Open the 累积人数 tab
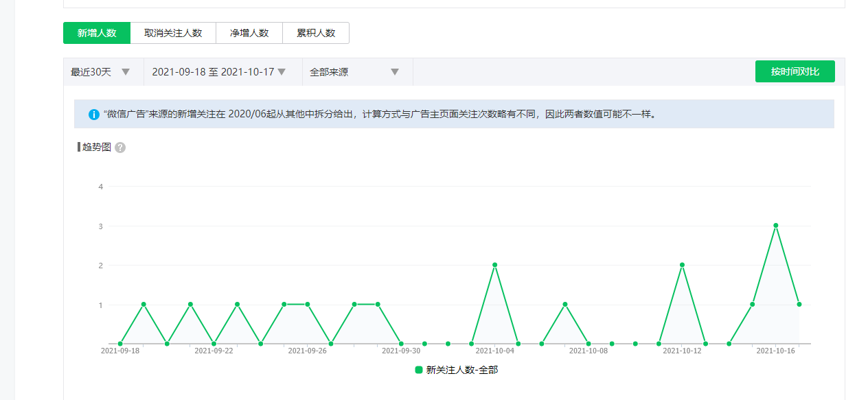This screenshot has height=400, width=868. pyautogui.click(x=316, y=33)
